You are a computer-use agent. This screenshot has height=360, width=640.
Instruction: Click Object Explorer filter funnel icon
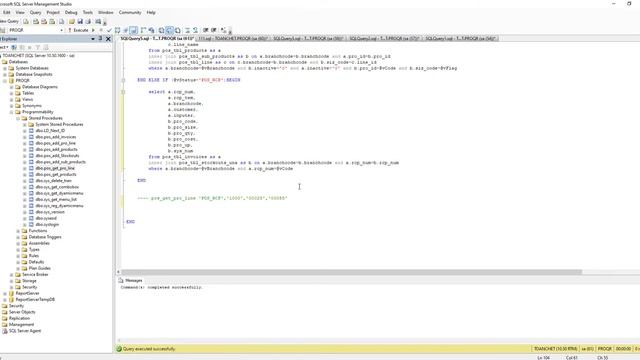click(x=38, y=47)
